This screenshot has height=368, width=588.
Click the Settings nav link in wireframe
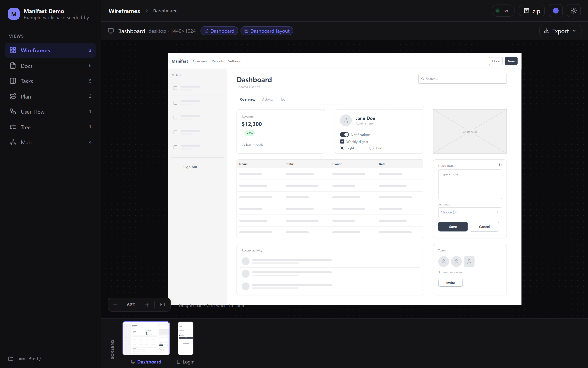tap(234, 61)
